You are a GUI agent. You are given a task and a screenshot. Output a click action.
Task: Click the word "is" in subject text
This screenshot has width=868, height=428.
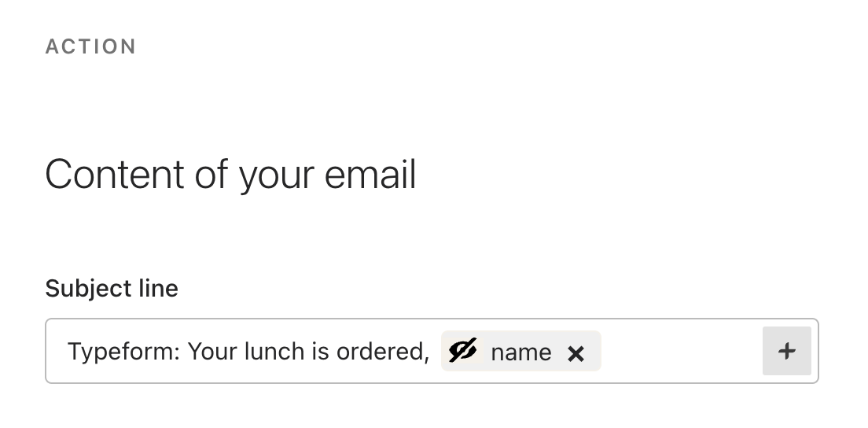[x=321, y=351]
